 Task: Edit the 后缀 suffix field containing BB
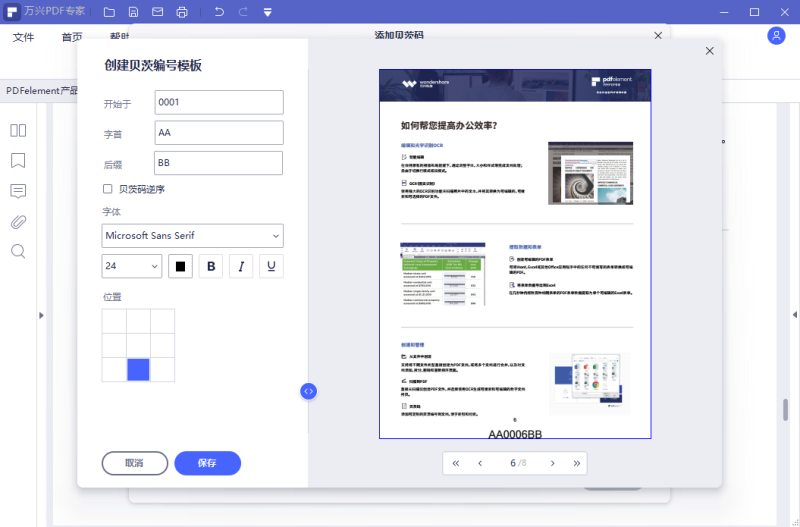tap(218, 163)
